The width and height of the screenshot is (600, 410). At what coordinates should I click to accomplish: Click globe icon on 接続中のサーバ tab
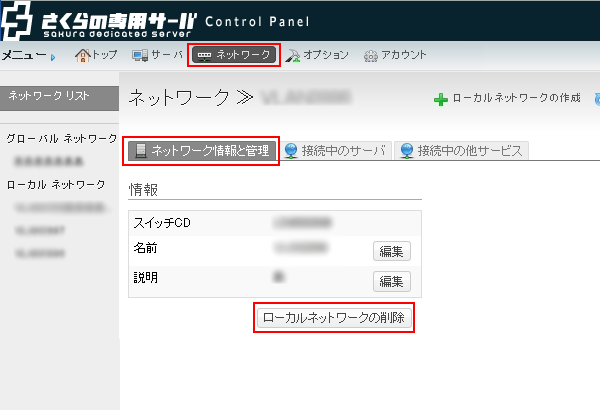tap(291, 150)
